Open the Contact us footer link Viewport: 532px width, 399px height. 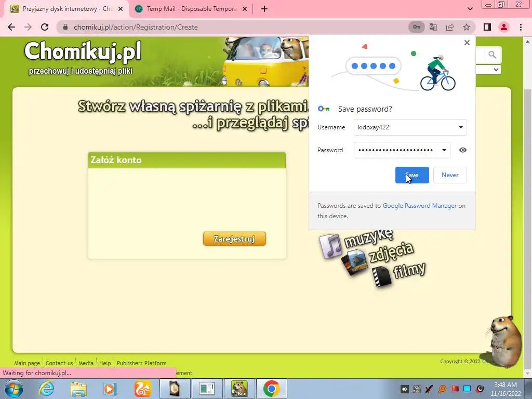(x=59, y=363)
